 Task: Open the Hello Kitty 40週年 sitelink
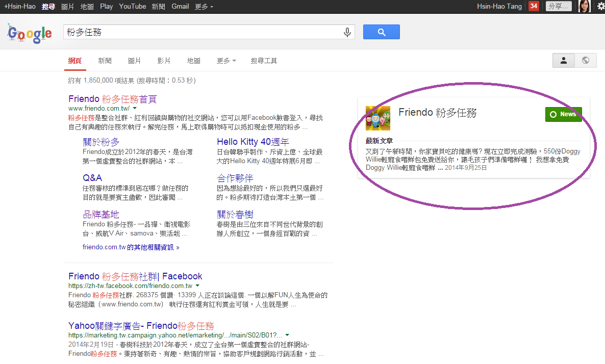pos(253,142)
